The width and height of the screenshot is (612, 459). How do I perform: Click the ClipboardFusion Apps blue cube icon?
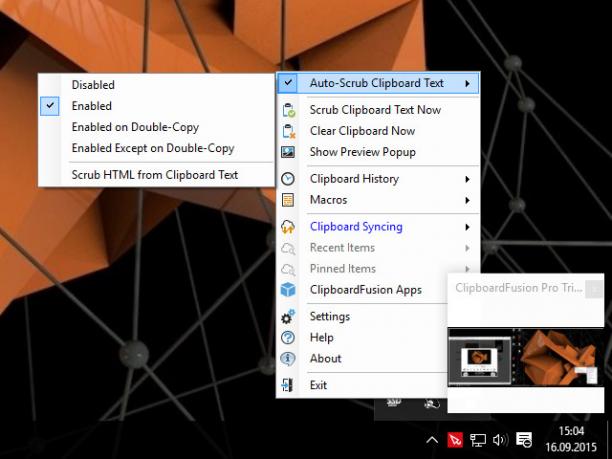pyautogui.click(x=288, y=290)
